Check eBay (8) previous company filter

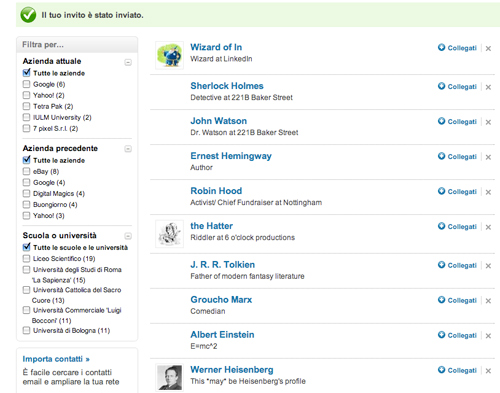tap(26, 171)
